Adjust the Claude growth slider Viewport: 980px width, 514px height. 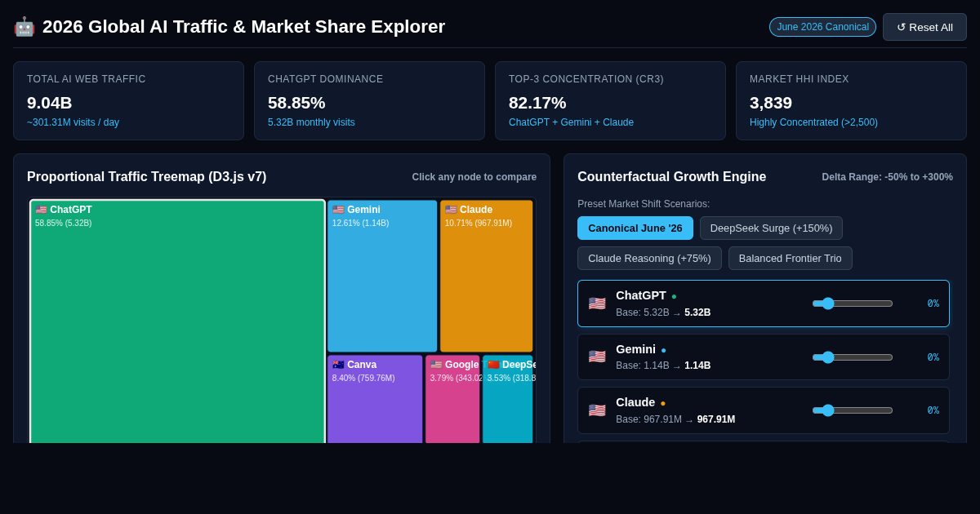tap(853, 410)
